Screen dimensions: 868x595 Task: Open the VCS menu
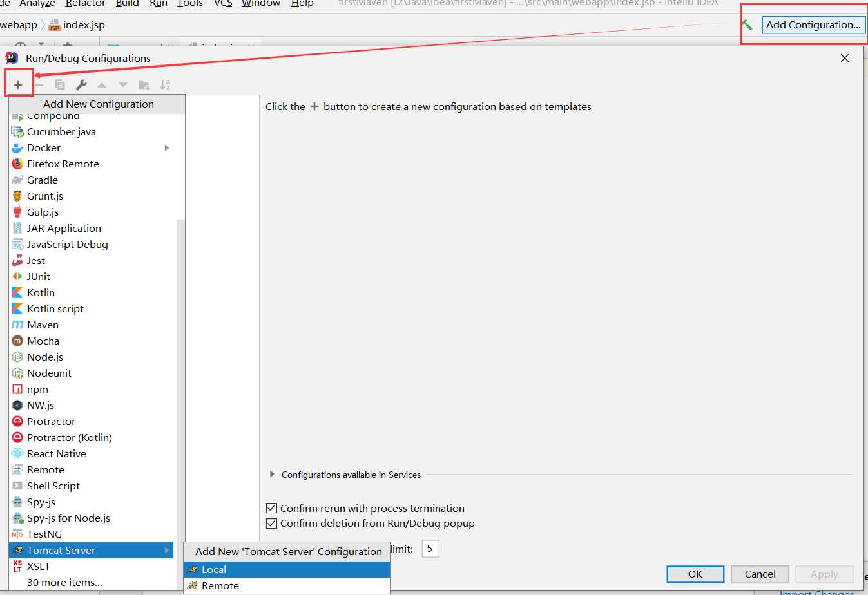(223, 3)
